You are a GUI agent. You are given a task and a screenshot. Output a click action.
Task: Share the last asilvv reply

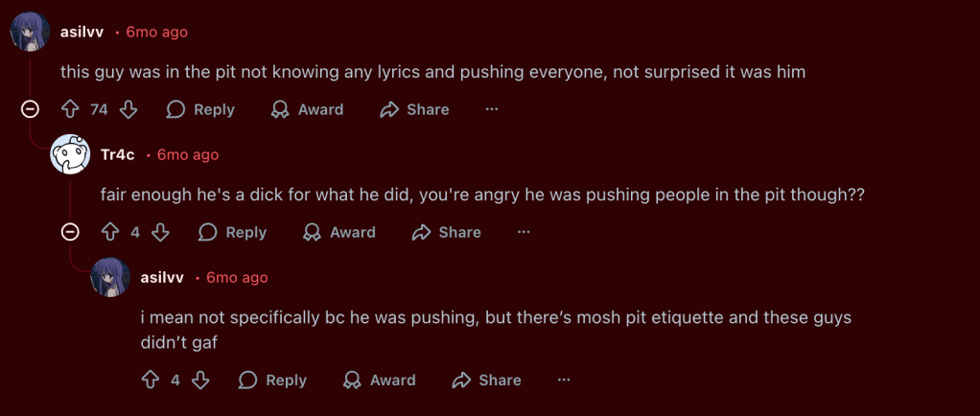coord(487,381)
